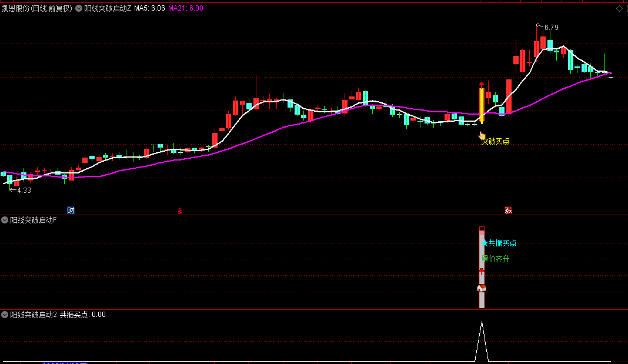Screen dimensions: 628x364
Task: Click the white spike peak in bottom panel
Action: tap(482, 322)
